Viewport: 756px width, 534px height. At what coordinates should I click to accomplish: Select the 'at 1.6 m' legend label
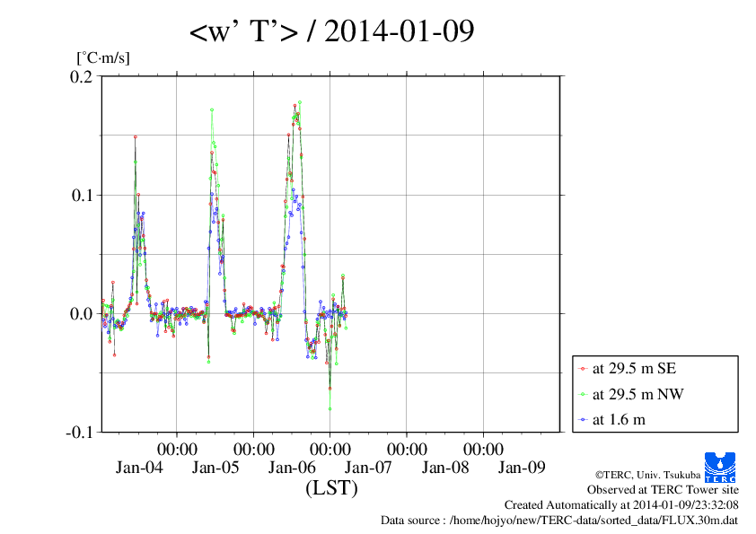(x=619, y=420)
